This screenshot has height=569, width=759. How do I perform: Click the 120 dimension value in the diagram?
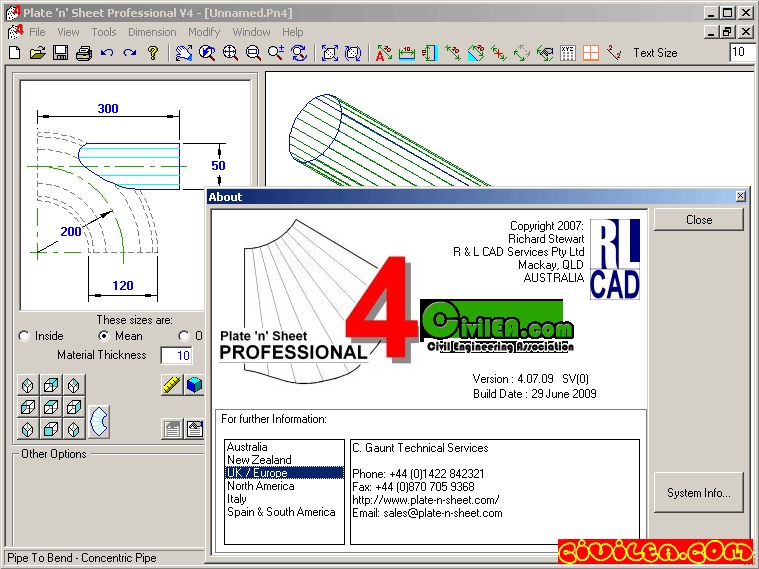click(122, 286)
